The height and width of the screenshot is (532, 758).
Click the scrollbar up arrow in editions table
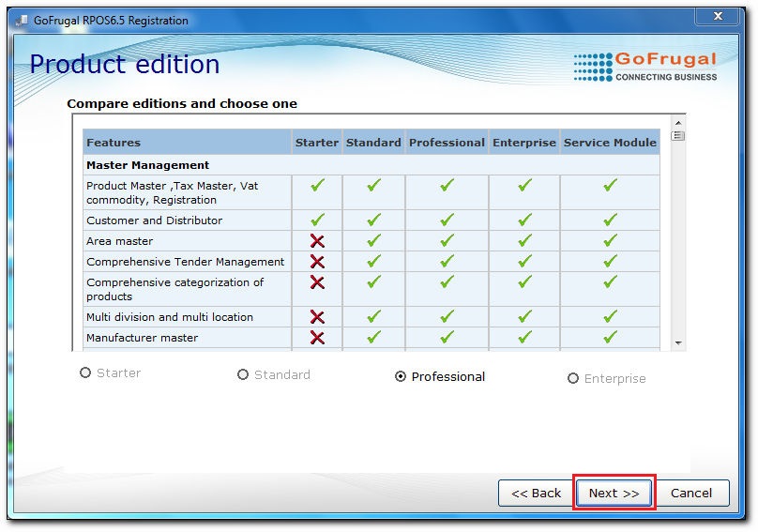678,123
